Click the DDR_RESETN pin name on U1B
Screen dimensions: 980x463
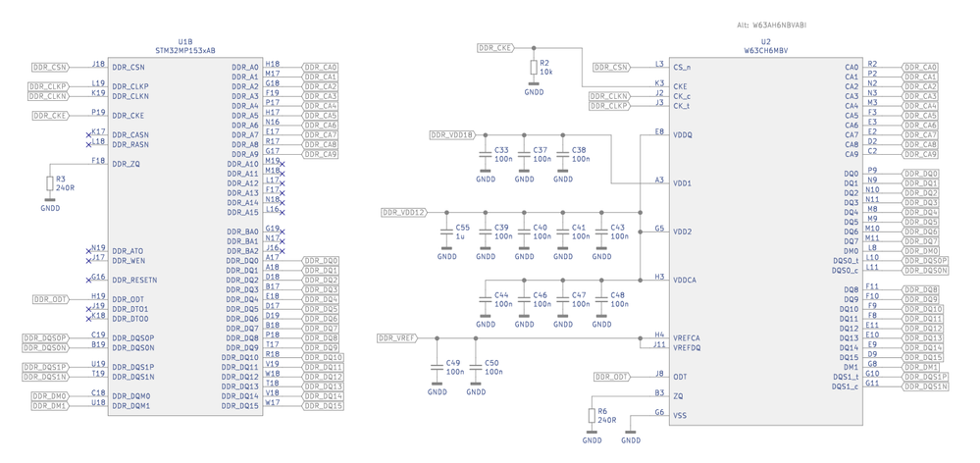click(134, 281)
